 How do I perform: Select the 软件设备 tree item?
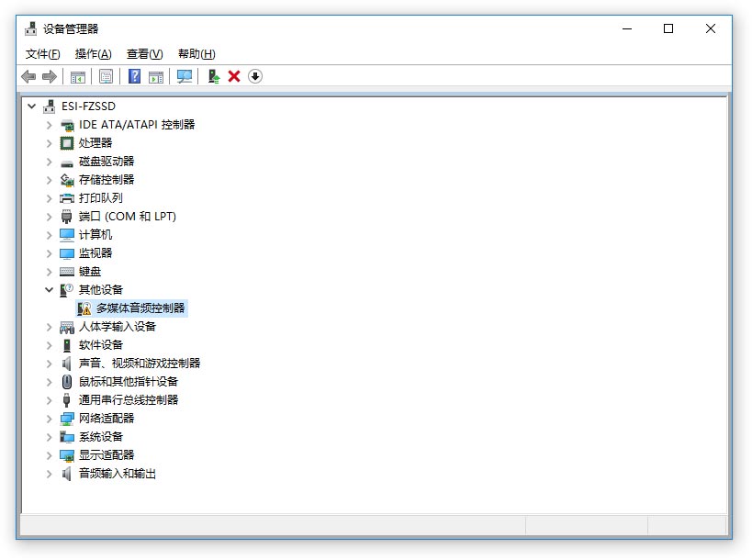[101, 345]
